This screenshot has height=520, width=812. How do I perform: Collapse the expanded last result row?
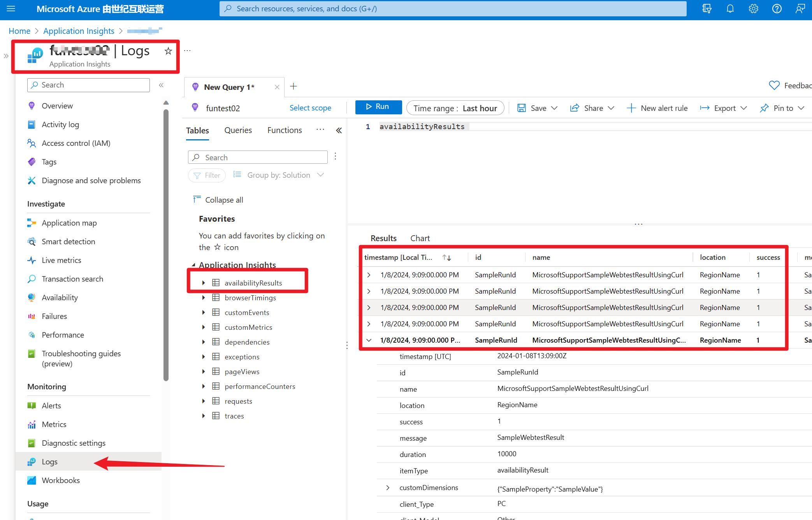pyautogui.click(x=369, y=340)
